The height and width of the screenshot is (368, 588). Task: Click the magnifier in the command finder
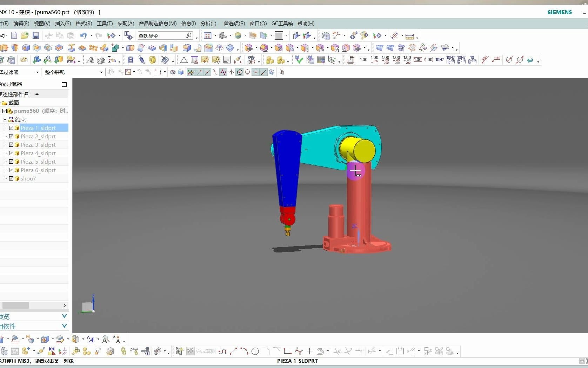[189, 35]
